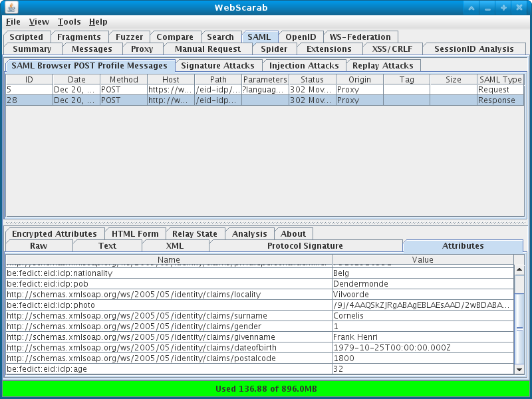
Task: Select the message row with ID 5
Action: pyautogui.click(x=265, y=90)
